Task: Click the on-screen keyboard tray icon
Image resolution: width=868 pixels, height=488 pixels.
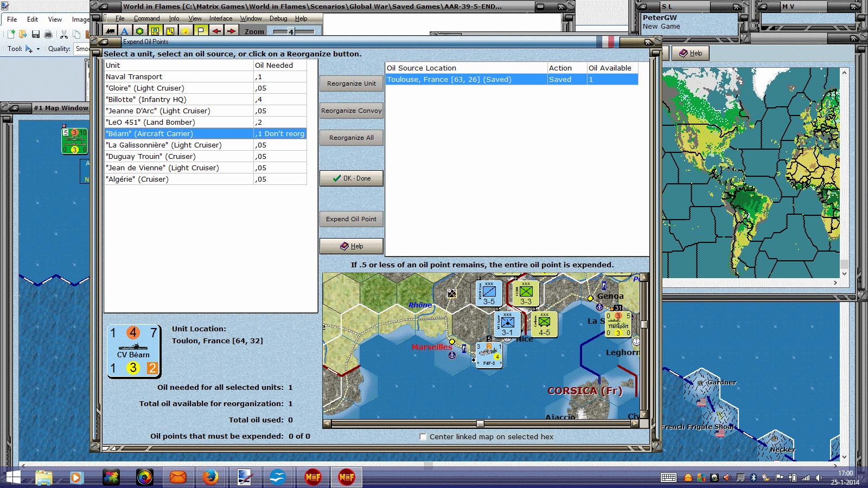Action: pos(668,478)
